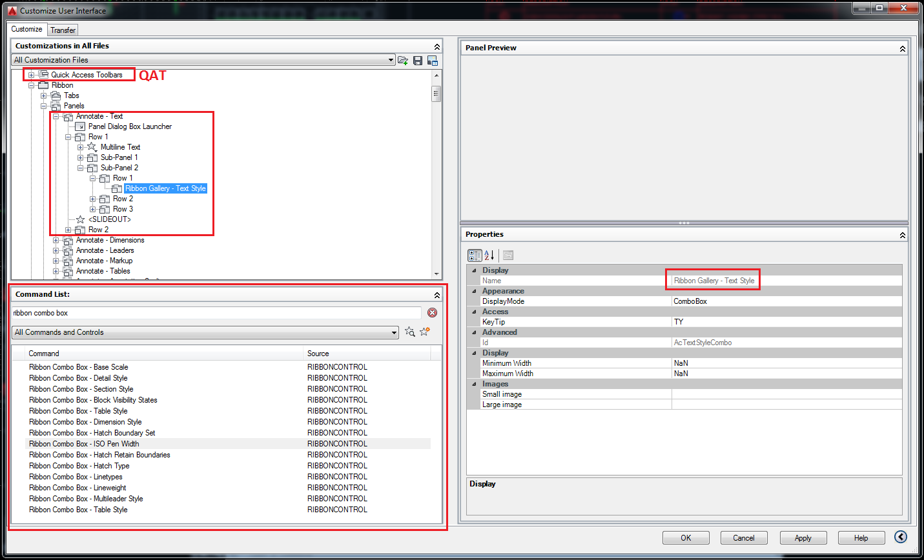Expand the Annotate - Dimensions panel node
This screenshot has width=924, height=560.
coord(55,239)
